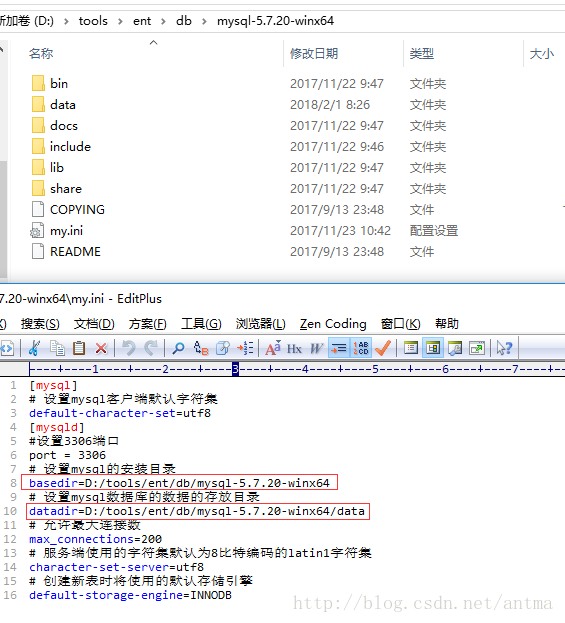The width and height of the screenshot is (565, 623).
Task: Click the red X Delete icon
Action: [x=101, y=348]
